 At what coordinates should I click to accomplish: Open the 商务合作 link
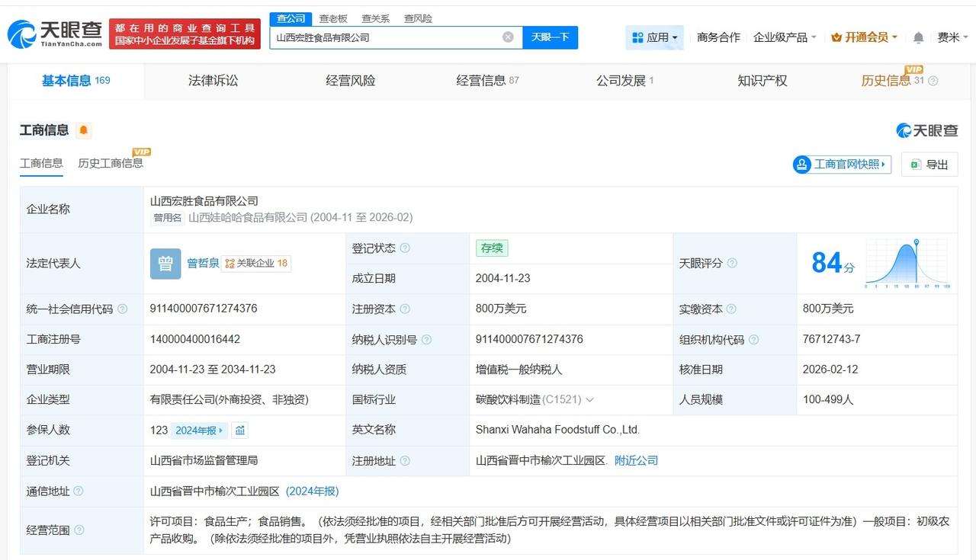[x=718, y=37]
